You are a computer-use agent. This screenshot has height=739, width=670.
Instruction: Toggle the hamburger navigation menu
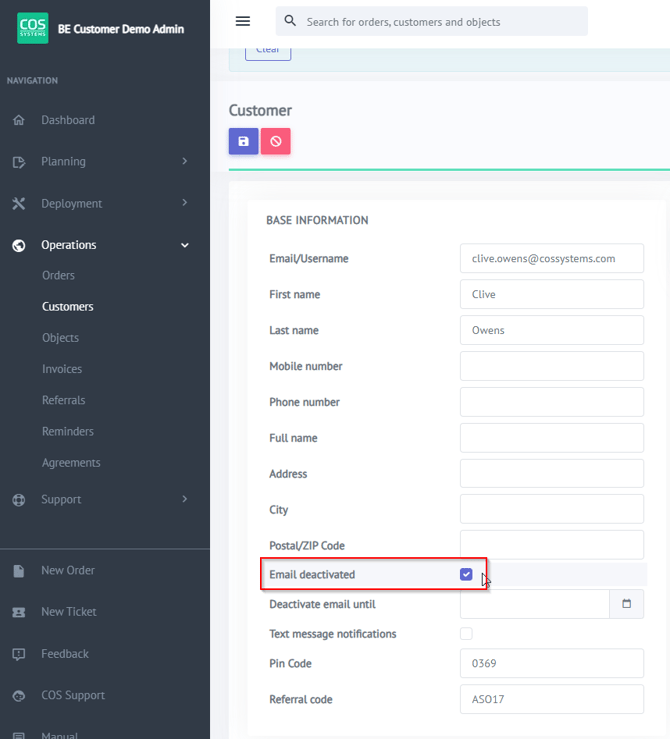click(x=242, y=21)
